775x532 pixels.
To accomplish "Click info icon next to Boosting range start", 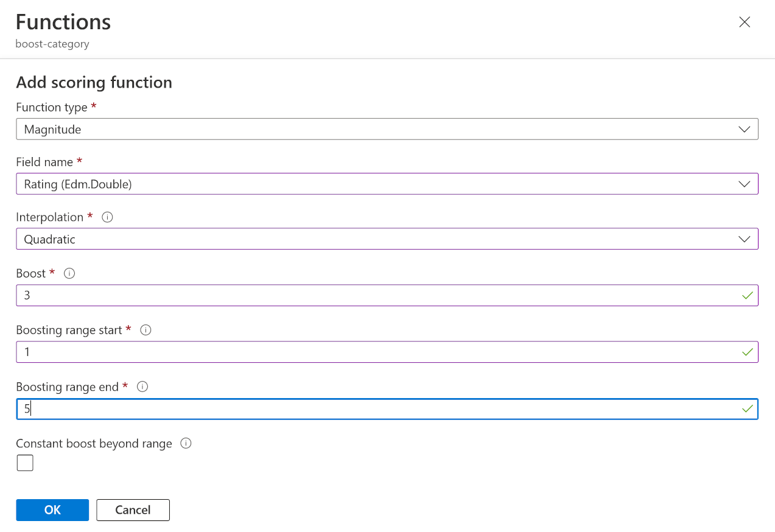I will (x=146, y=330).
